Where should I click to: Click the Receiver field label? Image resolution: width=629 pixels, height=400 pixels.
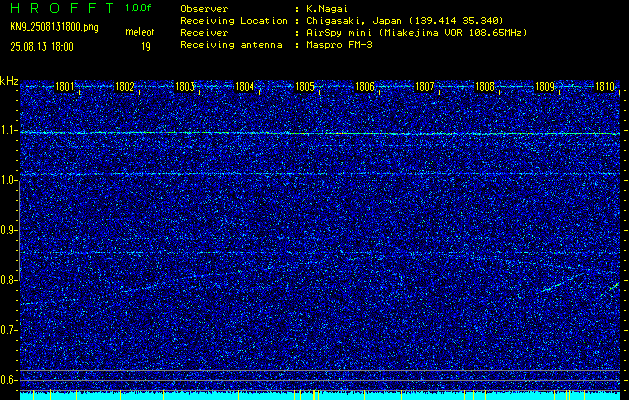click(204, 33)
